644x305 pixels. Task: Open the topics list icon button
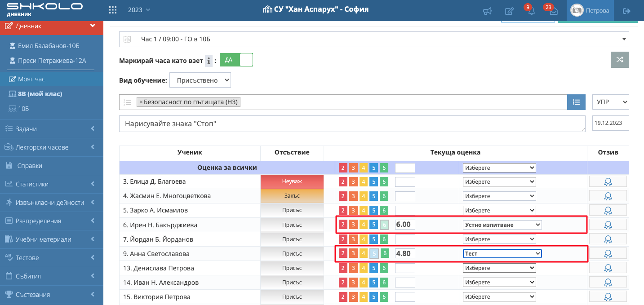[576, 102]
